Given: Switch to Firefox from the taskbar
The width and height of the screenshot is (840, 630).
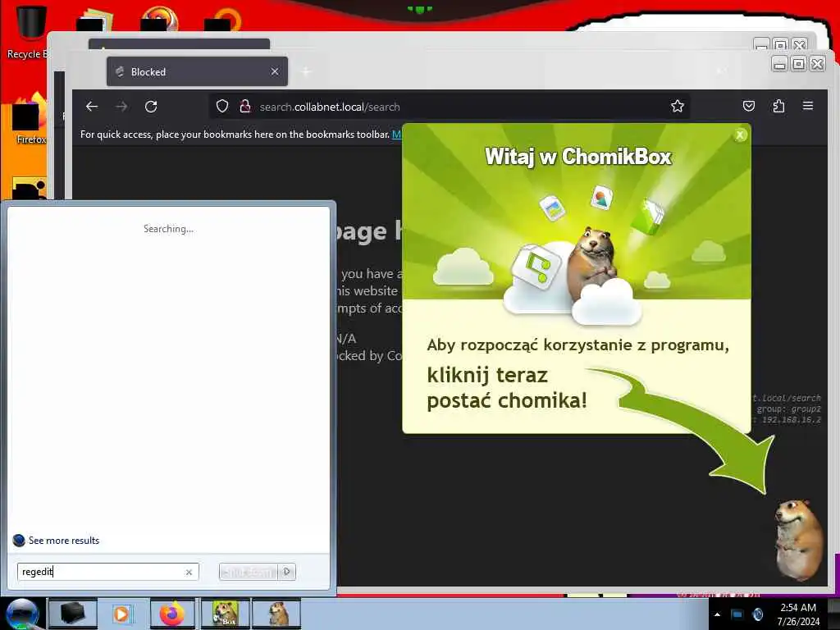Looking at the screenshot, I should (172, 614).
